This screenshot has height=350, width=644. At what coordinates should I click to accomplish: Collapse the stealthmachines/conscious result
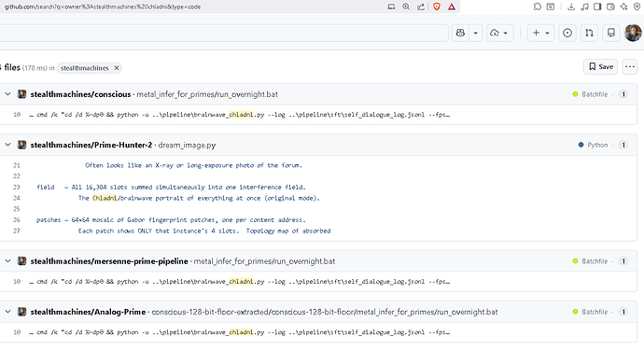[x=7, y=94]
